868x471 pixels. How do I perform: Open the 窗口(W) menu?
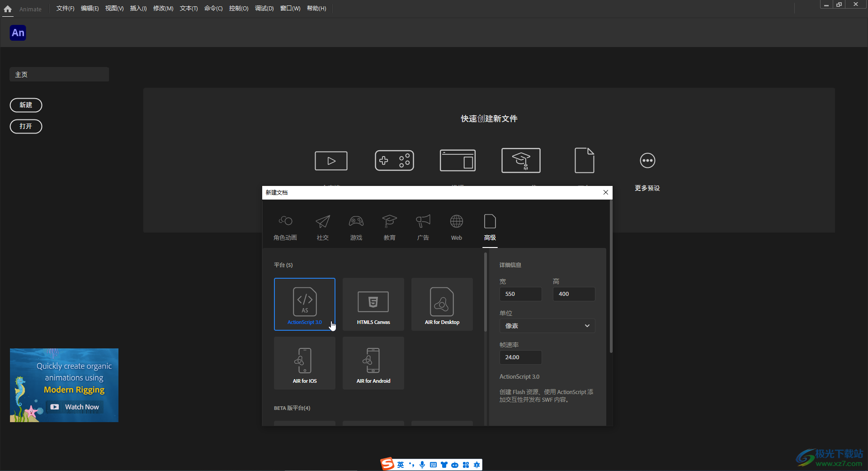[x=290, y=9]
